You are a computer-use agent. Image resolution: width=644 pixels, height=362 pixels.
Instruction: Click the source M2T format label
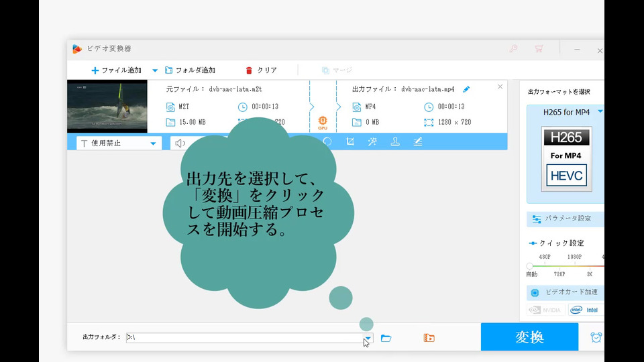184,107
